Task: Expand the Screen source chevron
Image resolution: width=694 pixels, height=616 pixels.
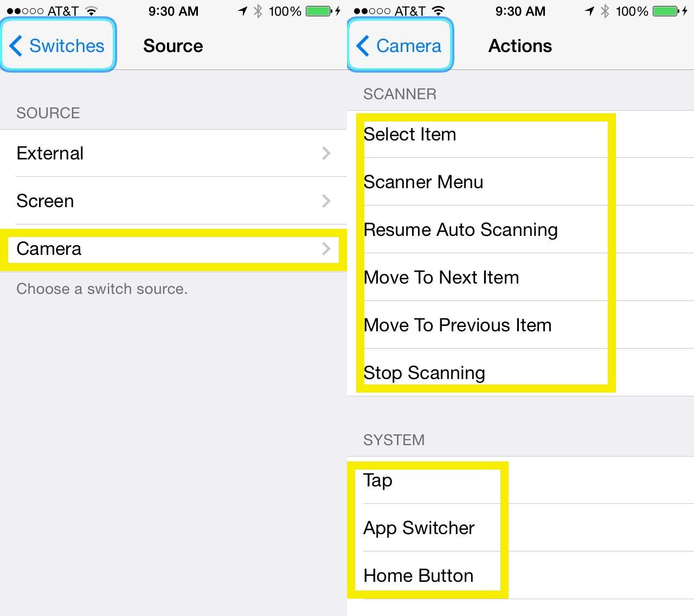Action: pyautogui.click(x=326, y=201)
